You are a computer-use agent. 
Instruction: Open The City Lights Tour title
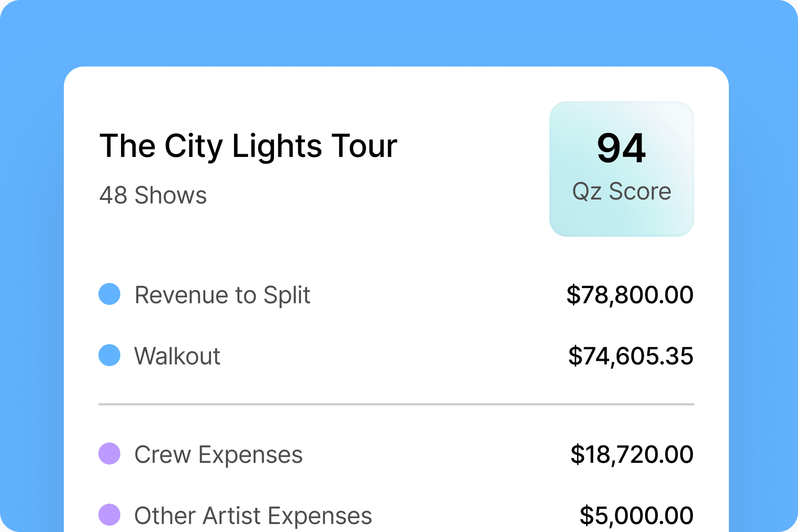[x=248, y=146]
